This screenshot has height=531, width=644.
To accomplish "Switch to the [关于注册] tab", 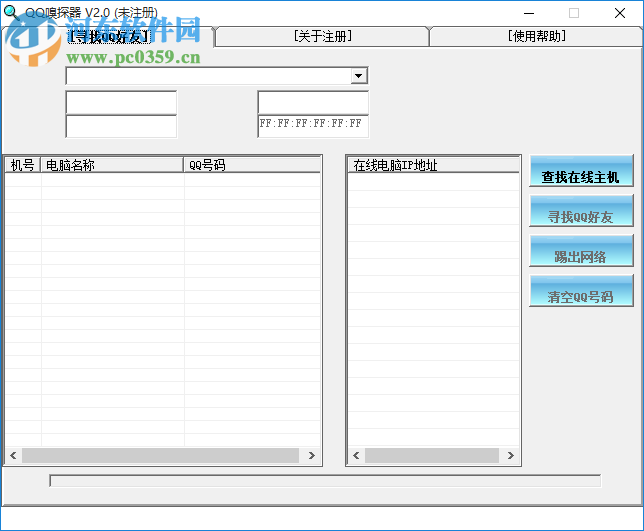I will [322, 37].
